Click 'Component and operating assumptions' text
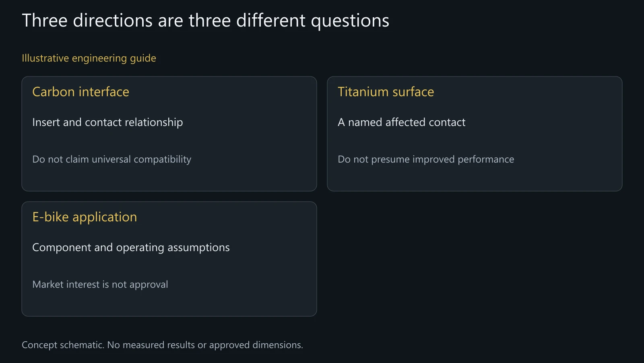 [131, 248]
